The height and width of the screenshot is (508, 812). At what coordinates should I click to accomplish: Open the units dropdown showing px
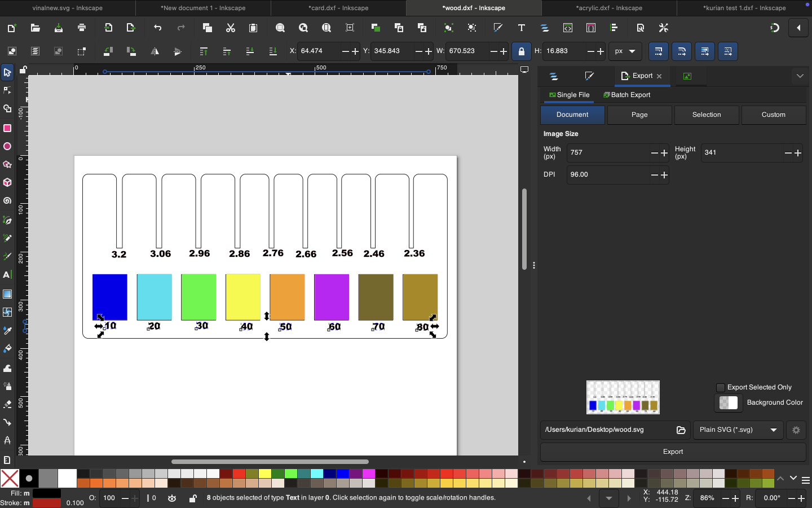pos(625,51)
